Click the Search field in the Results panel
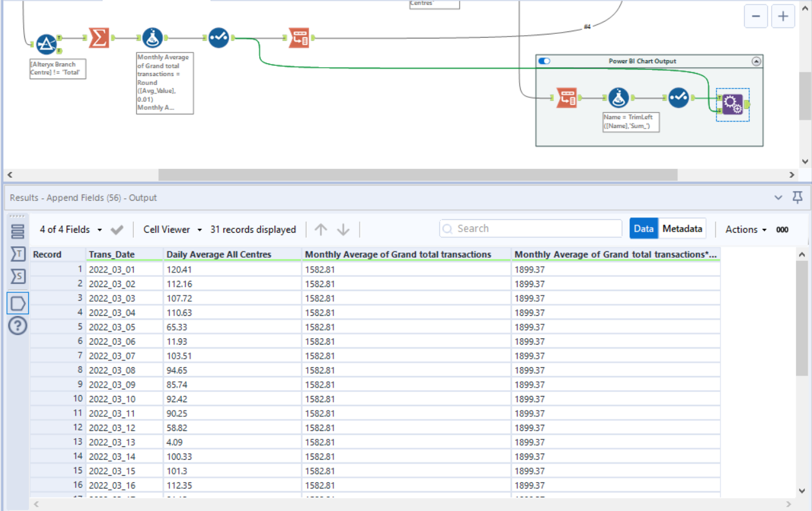Viewport: 812px width, 511px height. point(530,228)
